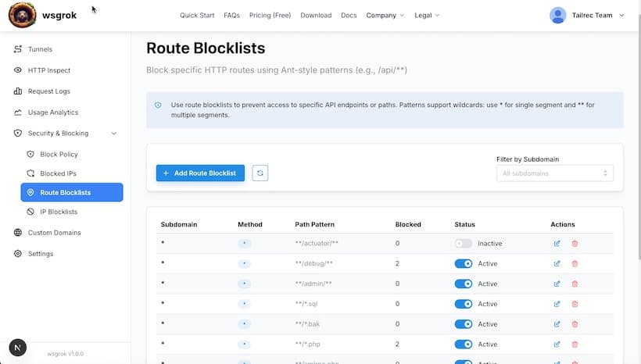Click the Blocked column header
Viewport: 641px width, 364px height.
pos(408,224)
